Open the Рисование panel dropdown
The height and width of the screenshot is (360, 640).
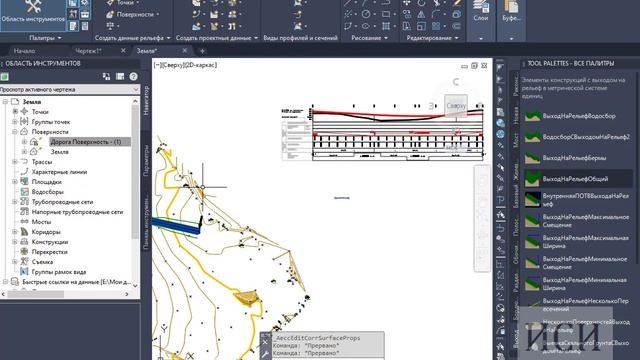point(369,38)
